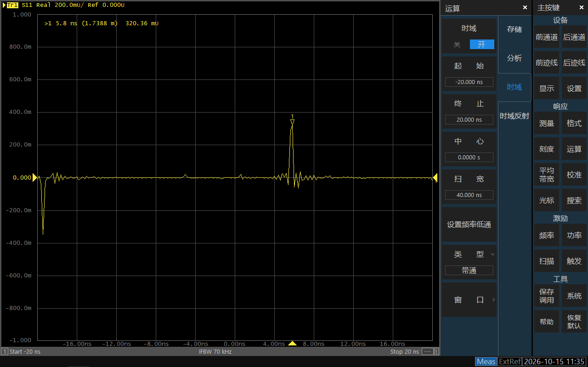Click the 保存调用 key
The width and height of the screenshot is (588, 367).
pos(547,296)
